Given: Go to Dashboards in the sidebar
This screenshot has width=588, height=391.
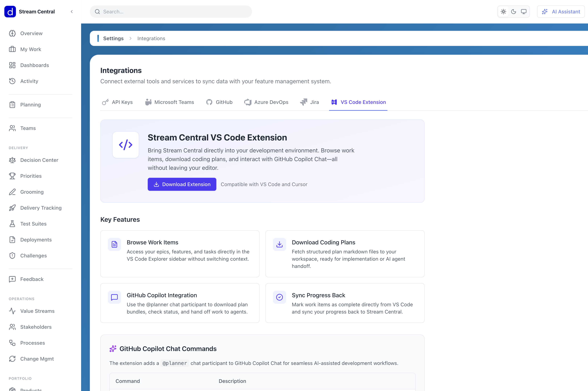Looking at the screenshot, I should 40,65.
